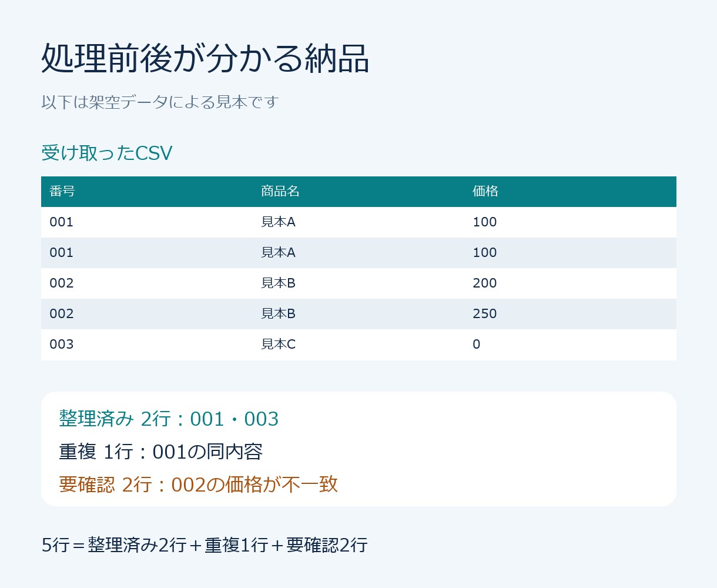This screenshot has height=588, width=717.
Task: Select the 受け取ったCSV section heading
Action: click(x=107, y=153)
